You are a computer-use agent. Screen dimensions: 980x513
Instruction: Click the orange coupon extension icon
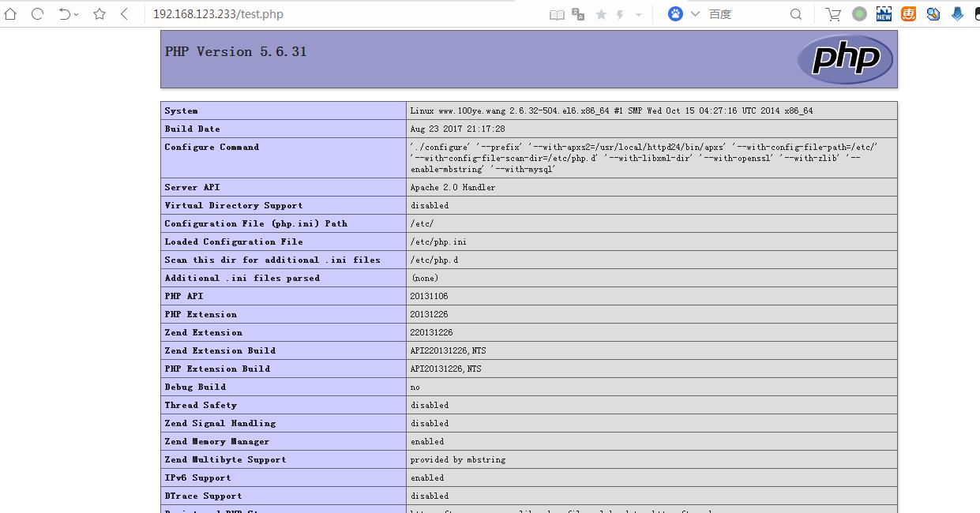(909, 14)
